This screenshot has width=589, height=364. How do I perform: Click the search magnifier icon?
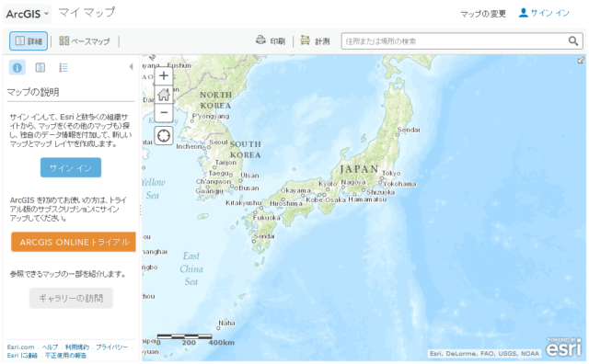click(573, 40)
